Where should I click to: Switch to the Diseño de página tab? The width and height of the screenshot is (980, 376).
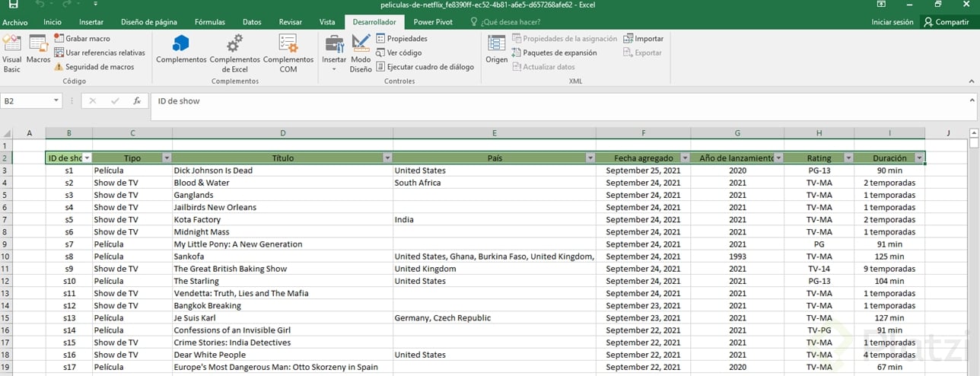tap(150, 22)
